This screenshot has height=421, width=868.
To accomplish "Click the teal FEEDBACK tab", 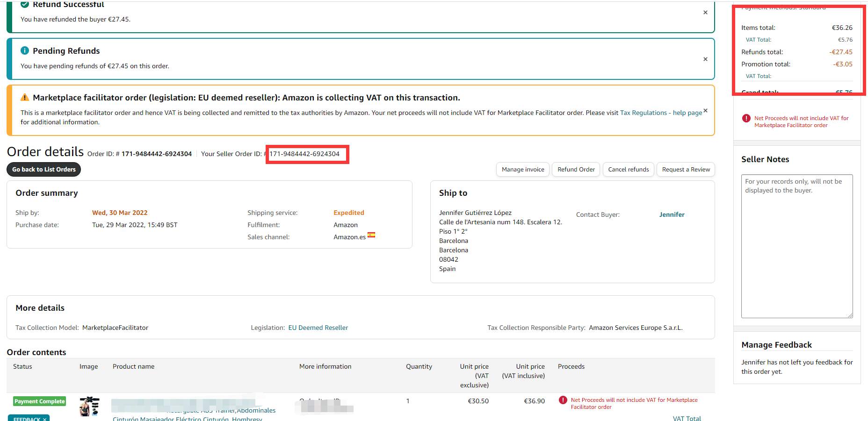I will point(29,418).
